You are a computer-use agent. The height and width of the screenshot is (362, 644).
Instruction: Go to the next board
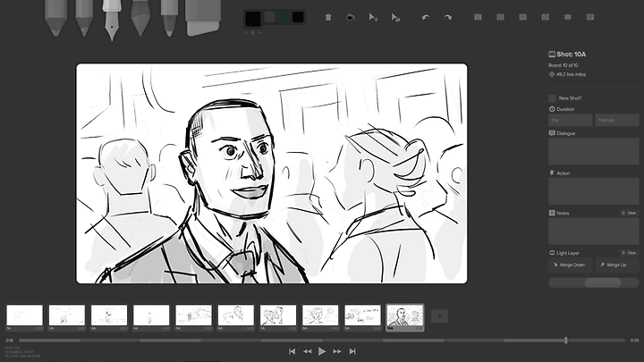[337, 351]
